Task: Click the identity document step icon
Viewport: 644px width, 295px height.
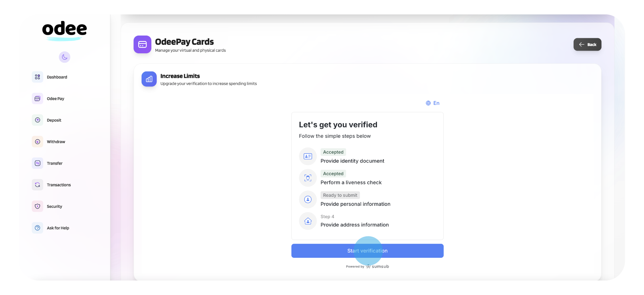Action: pyautogui.click(x=308, y=156)
